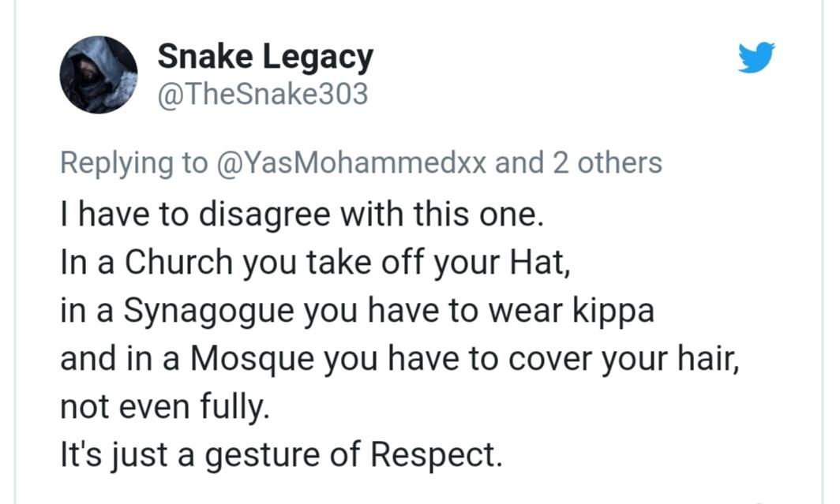This screenshot has height=504, width=840.
Task: Click the line about taking off your Hat
Action: point(316,263)
